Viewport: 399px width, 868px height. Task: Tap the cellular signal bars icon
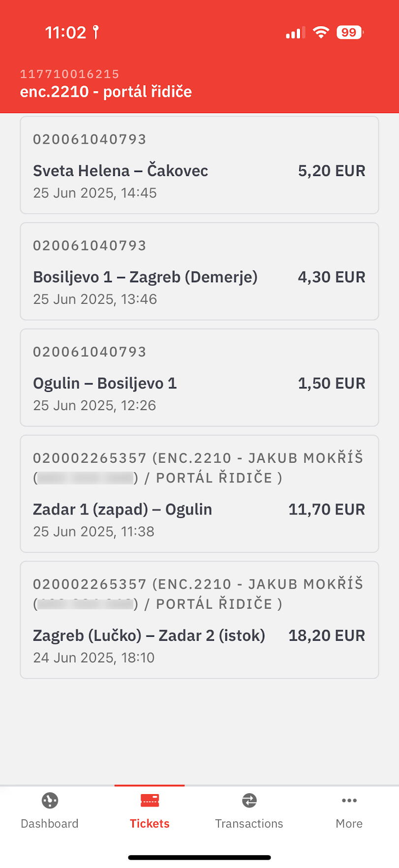pos(295,32)
